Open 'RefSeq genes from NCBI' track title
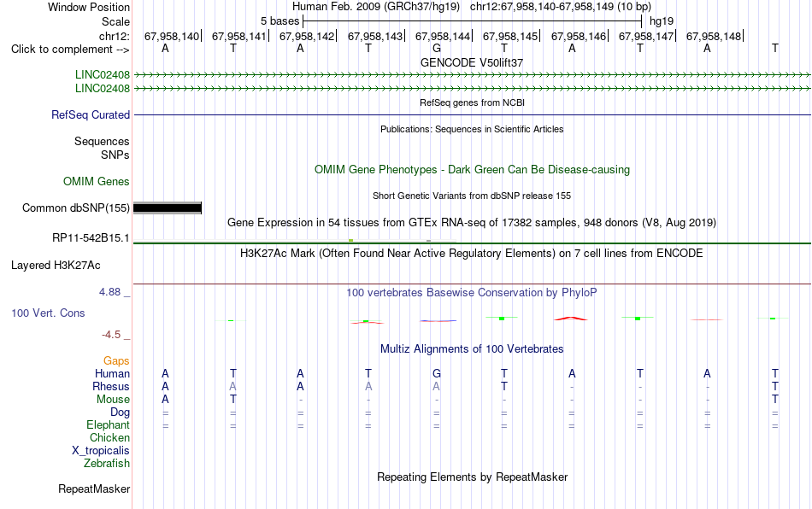Image resolution: width=812 pixels, height=509 pixels. pos(472,102)
